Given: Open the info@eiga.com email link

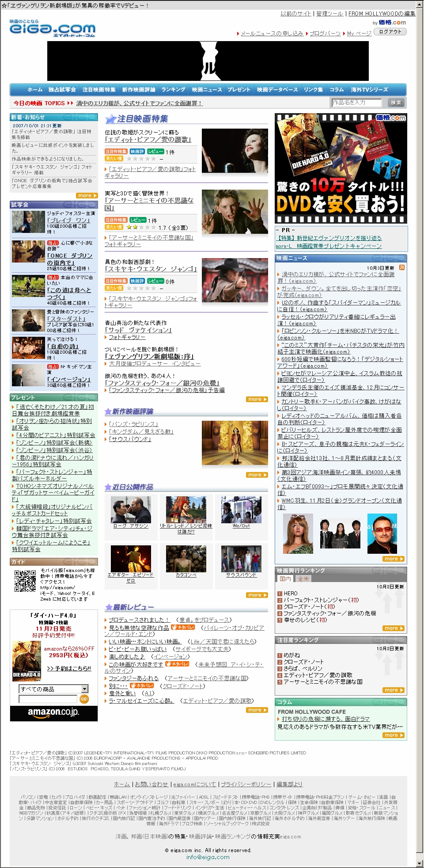Looking at the screenshot, I should tap(208, 857).
